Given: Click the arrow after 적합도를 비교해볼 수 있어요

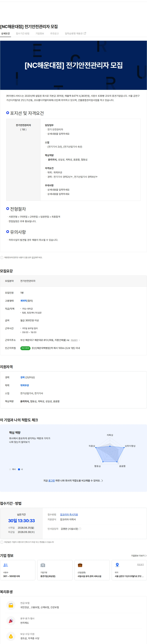Looking at the screenshot, I should click(102, 481).
